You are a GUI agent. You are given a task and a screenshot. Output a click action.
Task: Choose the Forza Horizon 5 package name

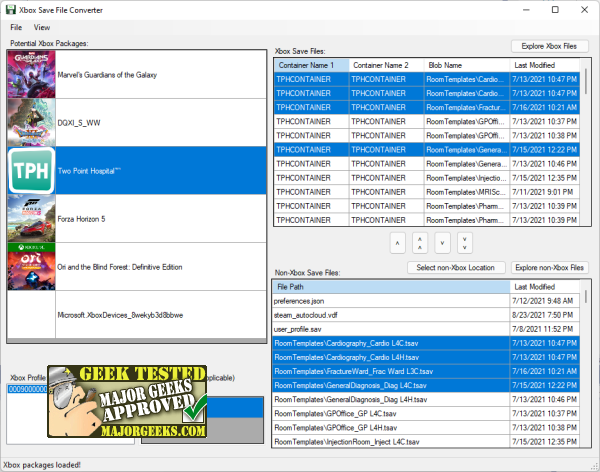[x=81, y=219]
